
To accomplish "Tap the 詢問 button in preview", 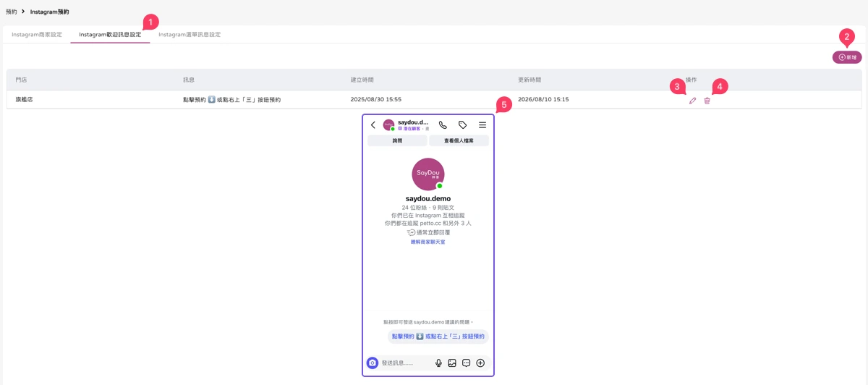I will 397,140.
